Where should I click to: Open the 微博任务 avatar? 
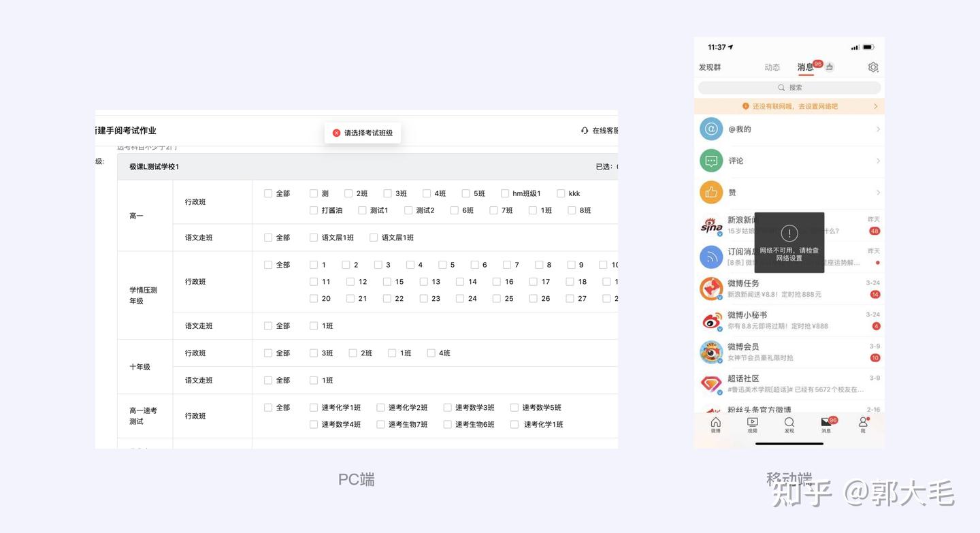711,289
